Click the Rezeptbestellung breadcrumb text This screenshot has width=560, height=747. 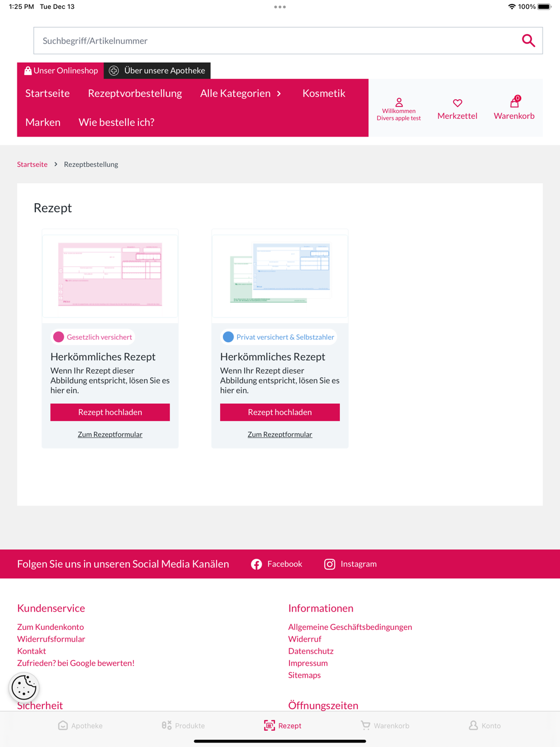(91, 164)
